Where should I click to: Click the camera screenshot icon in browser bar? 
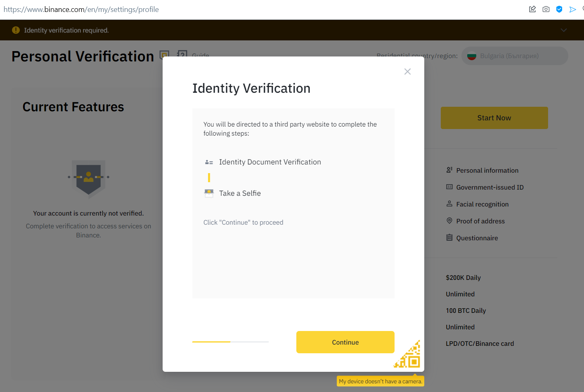pos(546,9)
